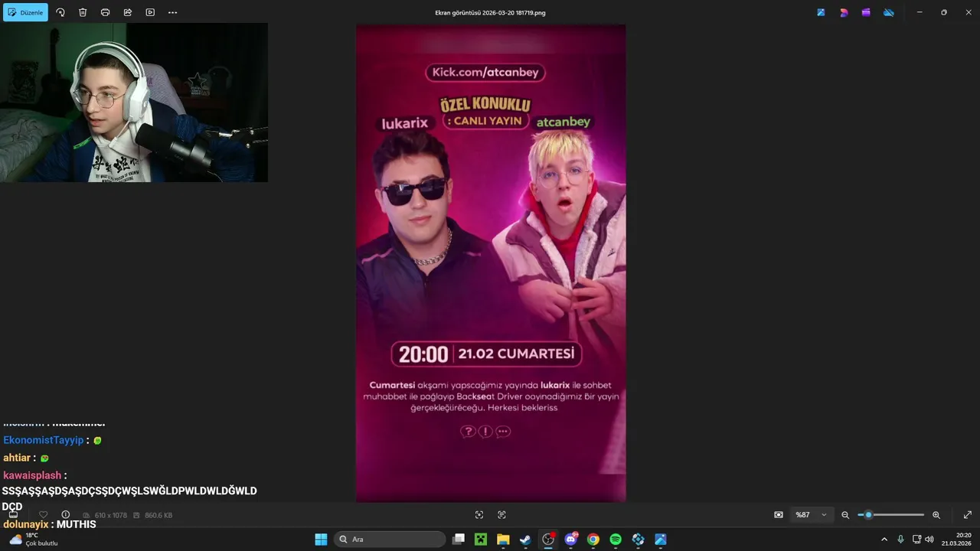Open Minecraft creeper icon on taskbar

tap(481, 540)
